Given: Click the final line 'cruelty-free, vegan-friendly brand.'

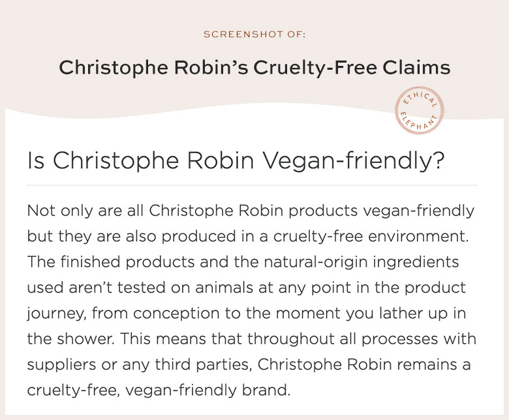Looking at the screenshot, I should (x=159, y=391).
